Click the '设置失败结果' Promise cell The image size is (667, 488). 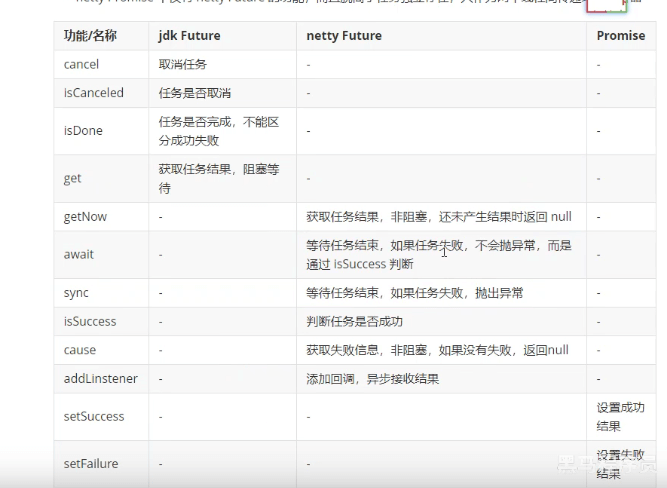click(x=621, y=464)
